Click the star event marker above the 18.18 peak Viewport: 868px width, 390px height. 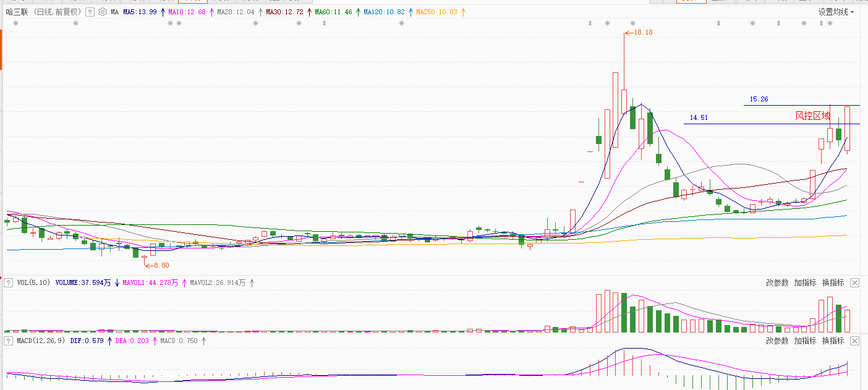632,23
